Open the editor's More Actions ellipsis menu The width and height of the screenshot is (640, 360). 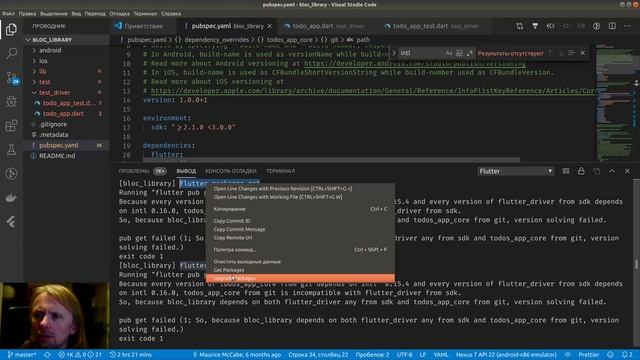pos(627,26)
